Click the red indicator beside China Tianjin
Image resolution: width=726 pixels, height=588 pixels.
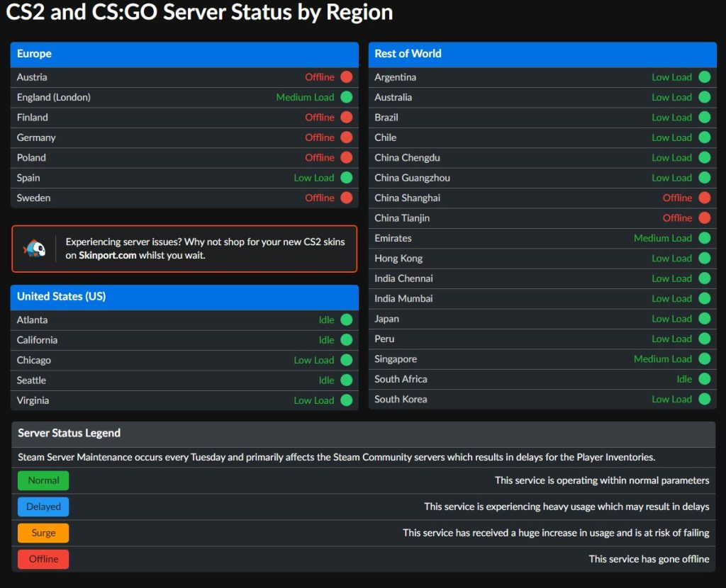click(704, 218)
